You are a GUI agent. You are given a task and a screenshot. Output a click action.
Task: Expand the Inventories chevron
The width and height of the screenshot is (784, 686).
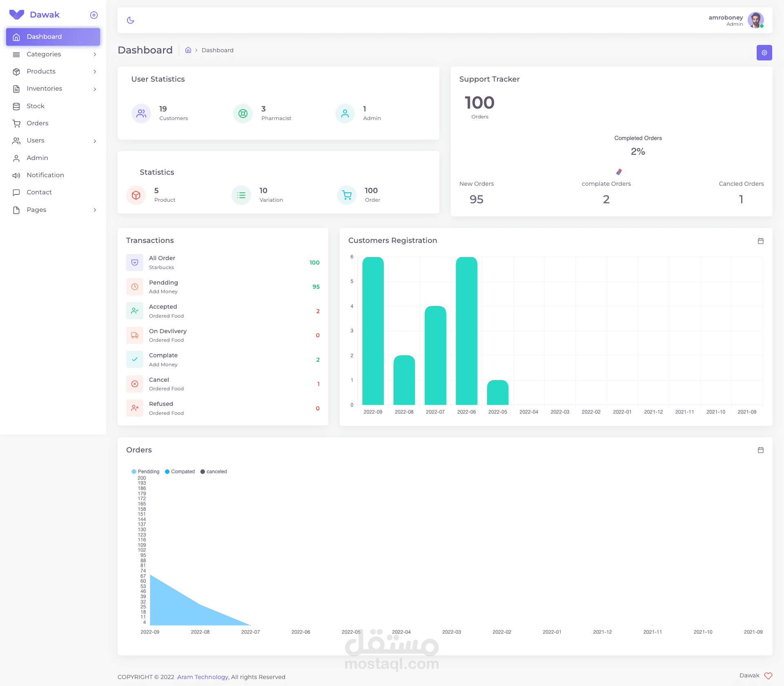(95, 89)
